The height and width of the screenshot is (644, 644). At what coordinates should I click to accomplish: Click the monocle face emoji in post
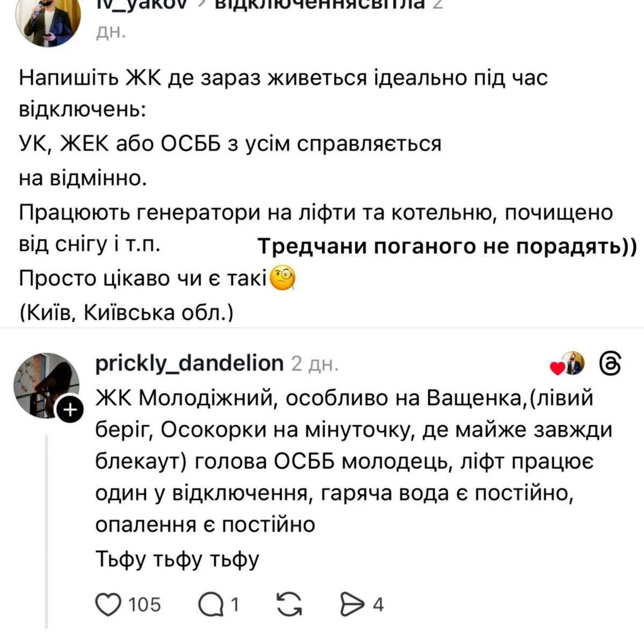[283, 279]
